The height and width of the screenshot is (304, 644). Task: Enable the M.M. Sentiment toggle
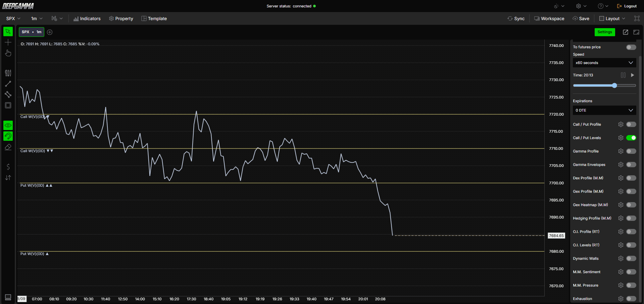631,272
